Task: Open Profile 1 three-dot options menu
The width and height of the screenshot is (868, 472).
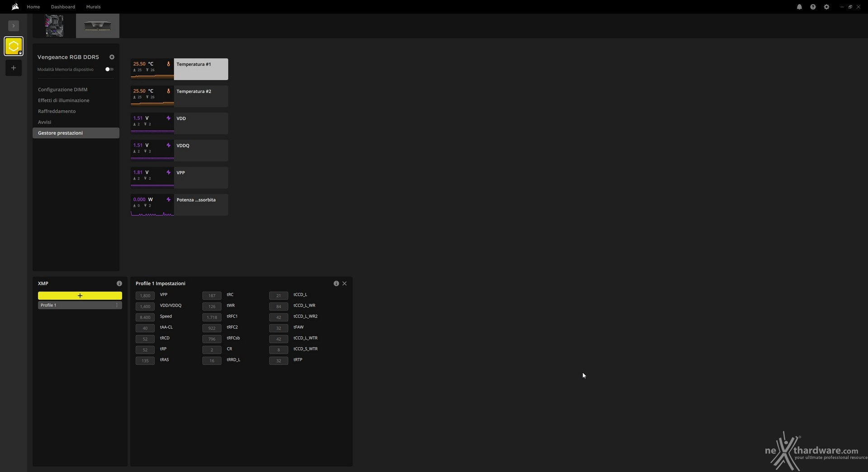Action: 117,305
